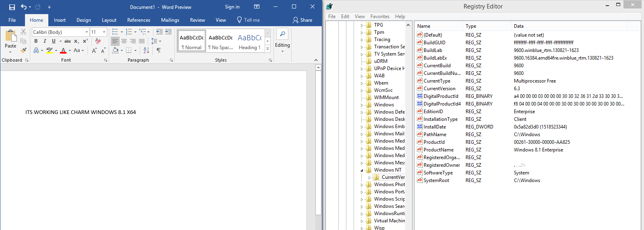Open the Favorites menu in Registry Editor
The height and width of the screenshot is (230, 644).
380,17
